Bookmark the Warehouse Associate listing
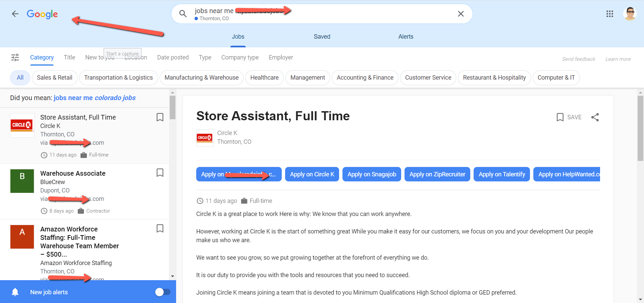Screen dimensions: 644x303 (160, 173)
